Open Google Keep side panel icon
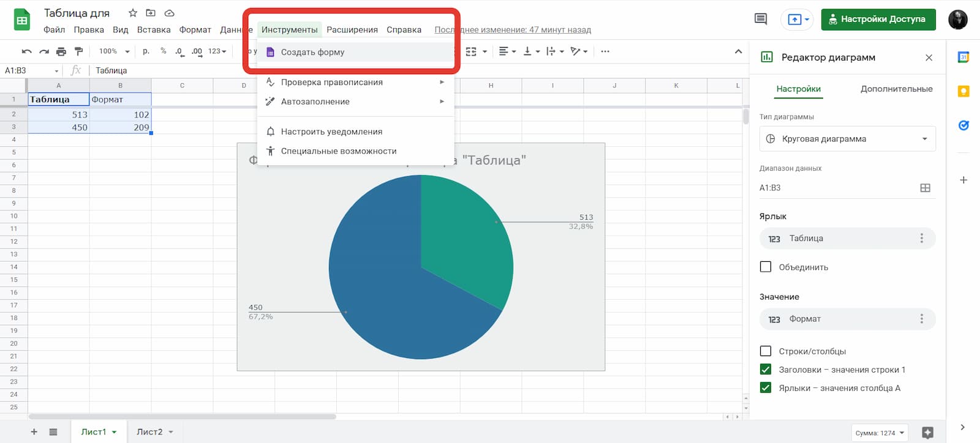The height and width of the screenshot is (443, 980). [963, 91]
